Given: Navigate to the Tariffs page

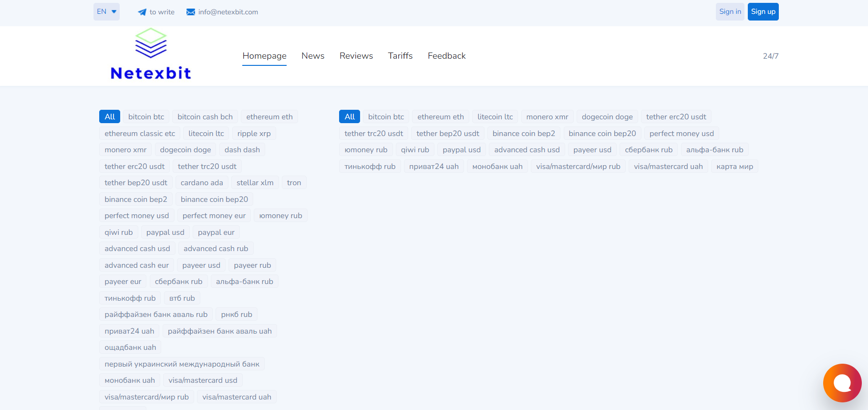Looking at the screenshot, I should 400,56.
